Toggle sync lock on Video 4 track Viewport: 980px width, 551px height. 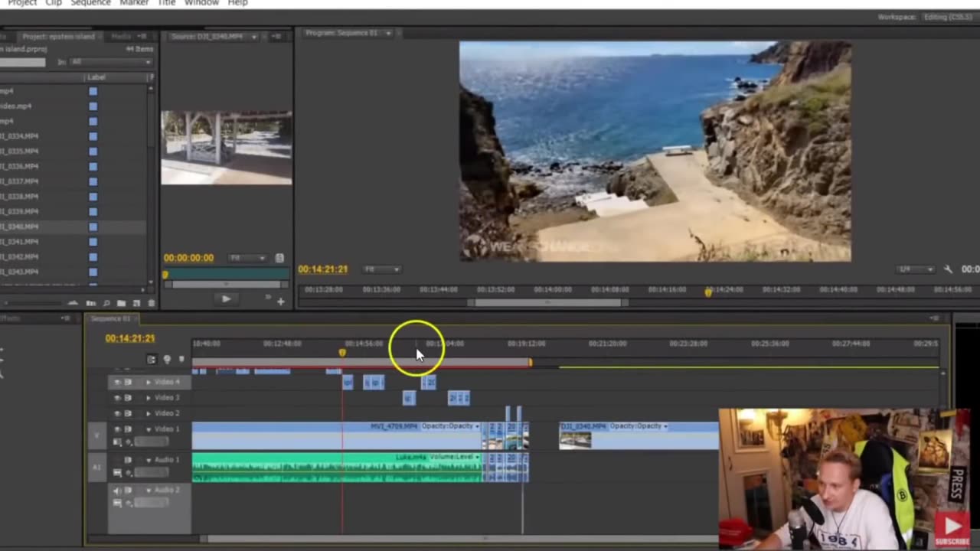[x=128, y=382]
